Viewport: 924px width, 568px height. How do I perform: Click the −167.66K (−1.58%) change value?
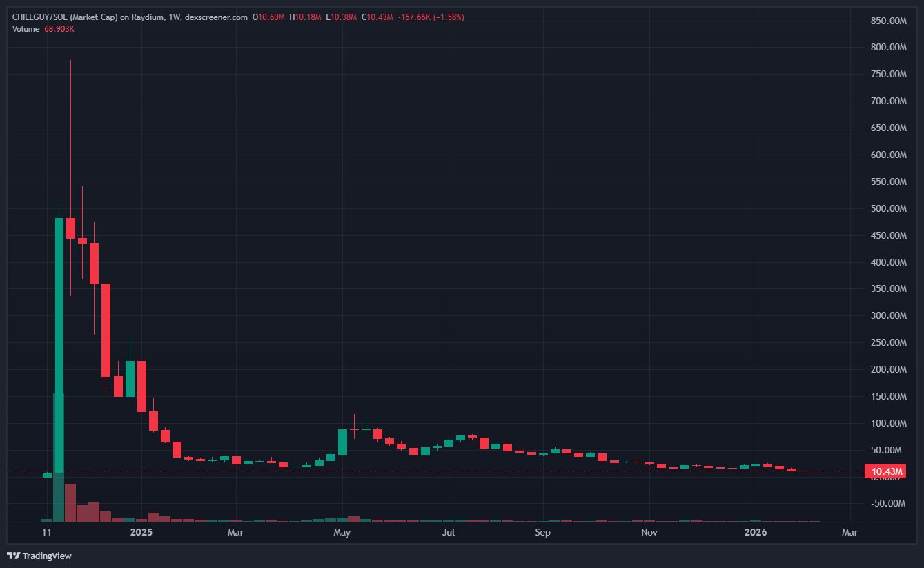[431, 17]
